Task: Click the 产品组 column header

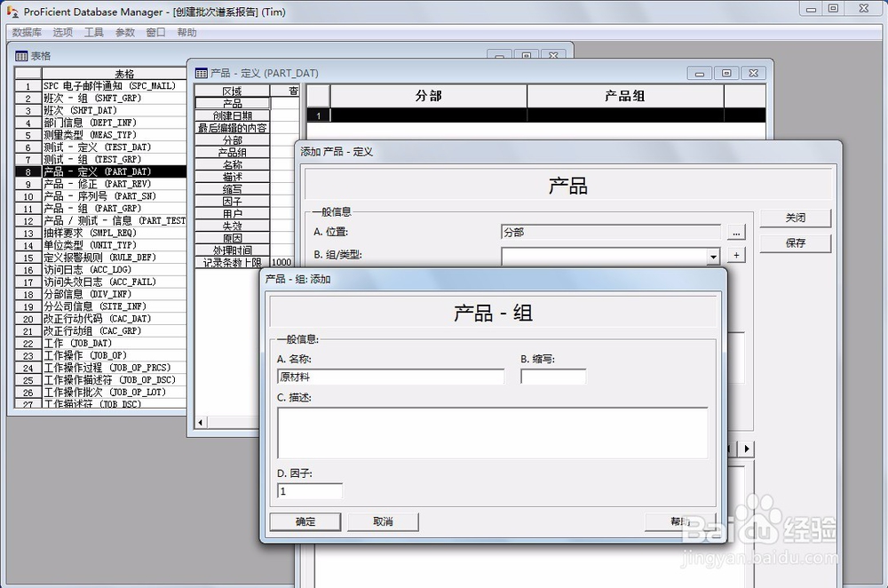Action: (x=625, y=96)
